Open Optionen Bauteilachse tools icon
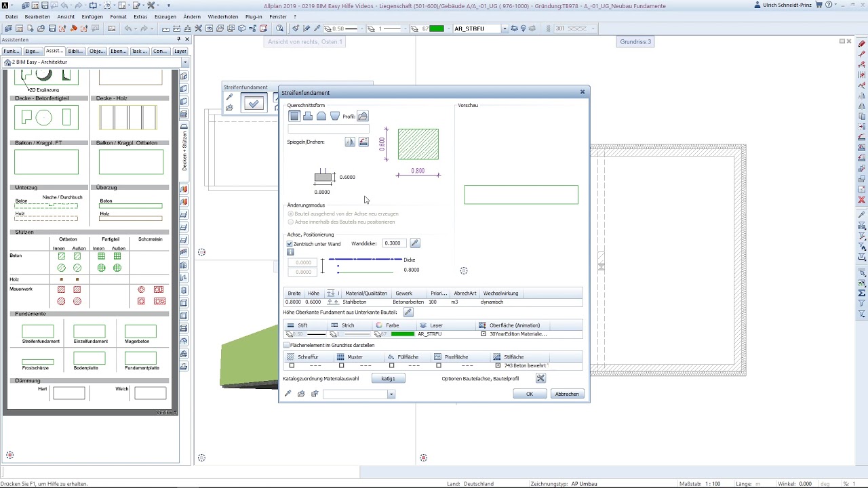The height and width of the screenshot is (488, 868). pos(540,378)
